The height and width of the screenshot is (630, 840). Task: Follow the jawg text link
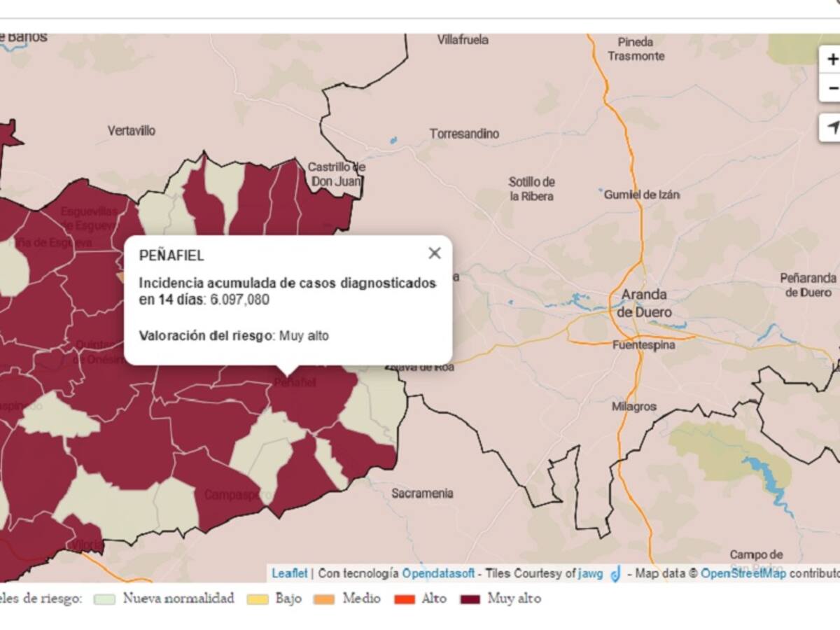590,574
